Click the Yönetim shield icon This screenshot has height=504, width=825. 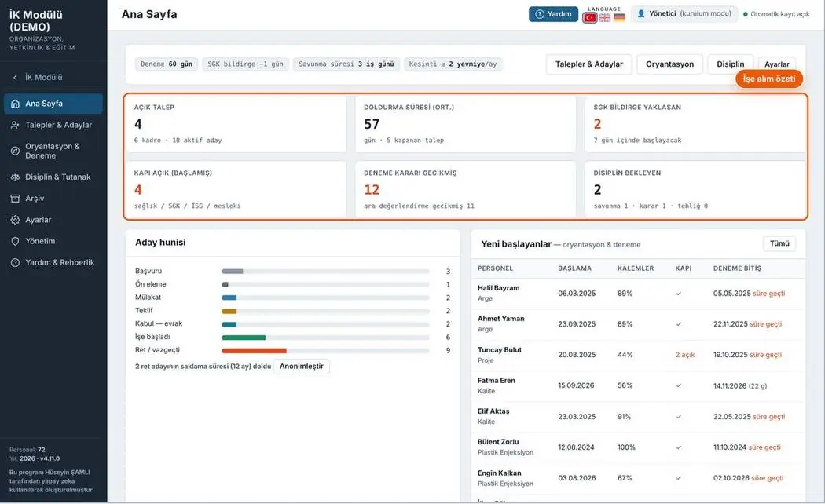coord(15,241)
